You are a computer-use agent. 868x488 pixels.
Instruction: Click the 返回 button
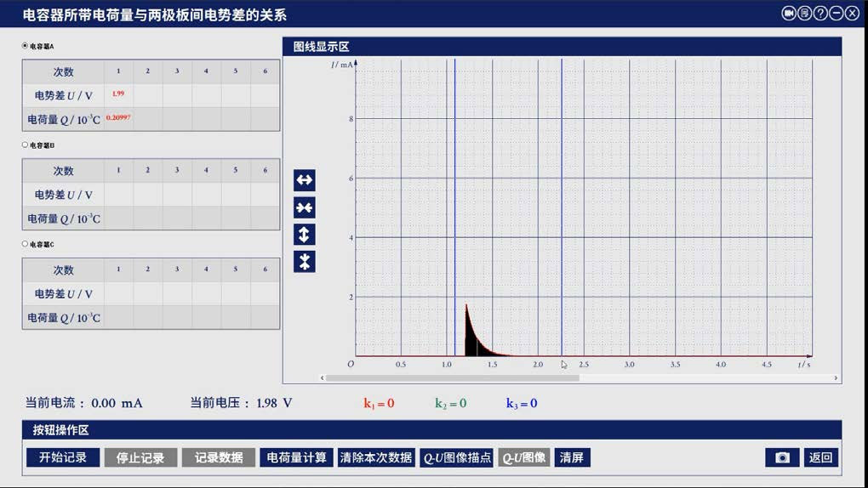point(820,457)
